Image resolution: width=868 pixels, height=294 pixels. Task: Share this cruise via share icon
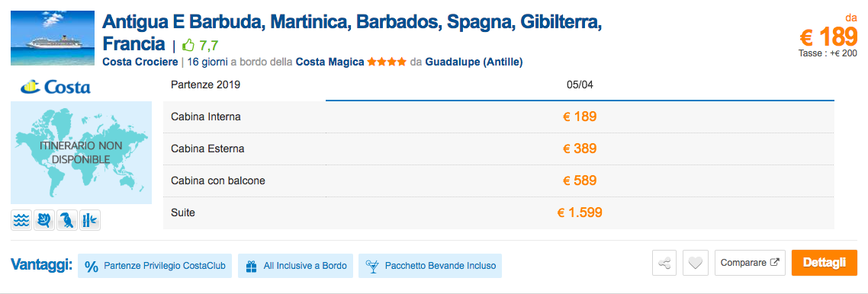point(664,263)
